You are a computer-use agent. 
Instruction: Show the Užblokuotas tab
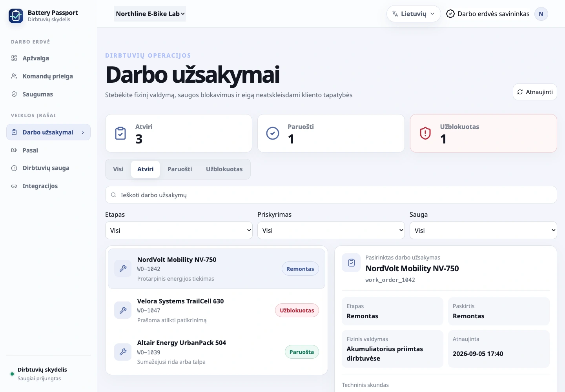tap(224, 169)
